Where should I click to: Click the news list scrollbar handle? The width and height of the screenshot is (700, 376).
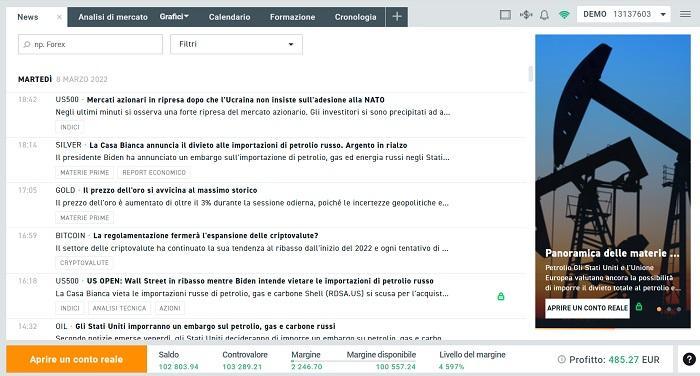coord(530,74)
